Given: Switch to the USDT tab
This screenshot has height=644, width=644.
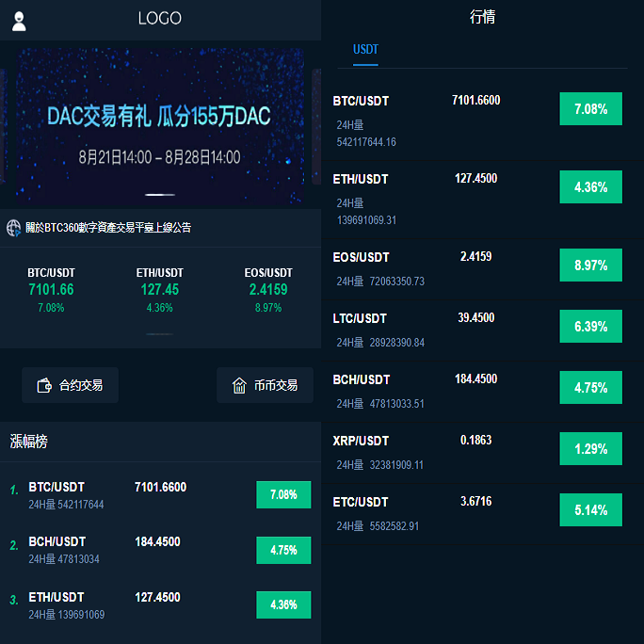Looking at the screenshot, I should pos(365,49).
